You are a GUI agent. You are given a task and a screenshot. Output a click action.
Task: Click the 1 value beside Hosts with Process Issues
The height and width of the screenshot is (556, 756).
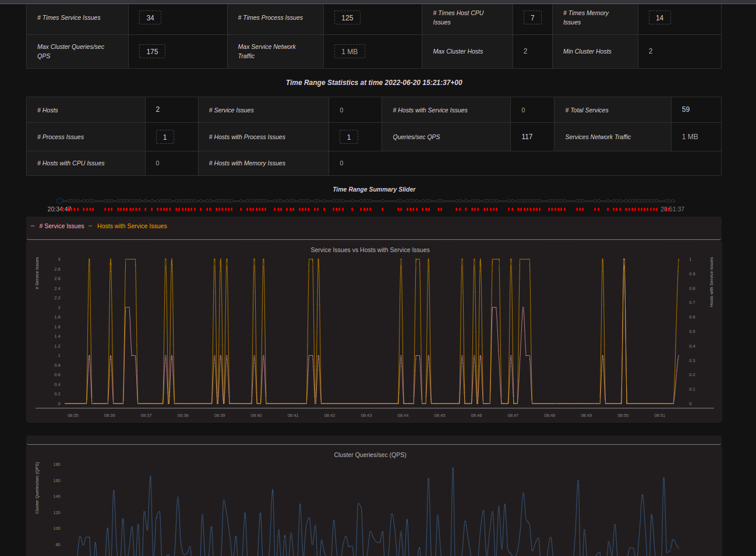coord(349,137)
